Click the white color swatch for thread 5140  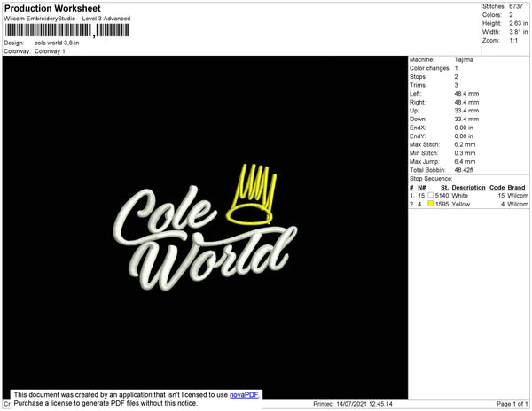click(431, 195)
